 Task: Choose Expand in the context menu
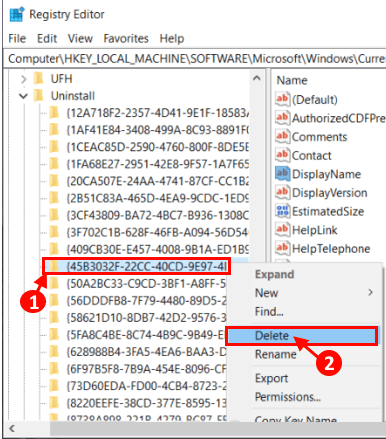tap(275, 275)
